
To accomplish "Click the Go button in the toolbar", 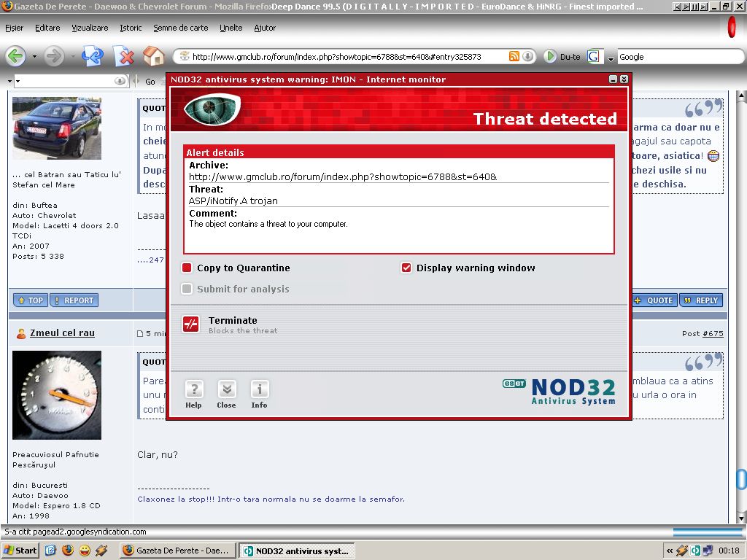I will 150,82.
